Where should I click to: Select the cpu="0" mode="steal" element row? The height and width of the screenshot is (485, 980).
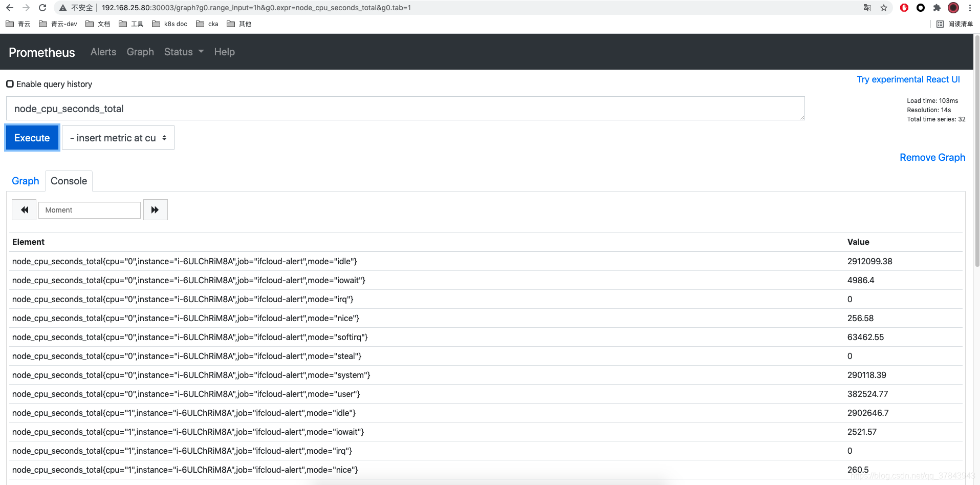click(x=486, y=356)
